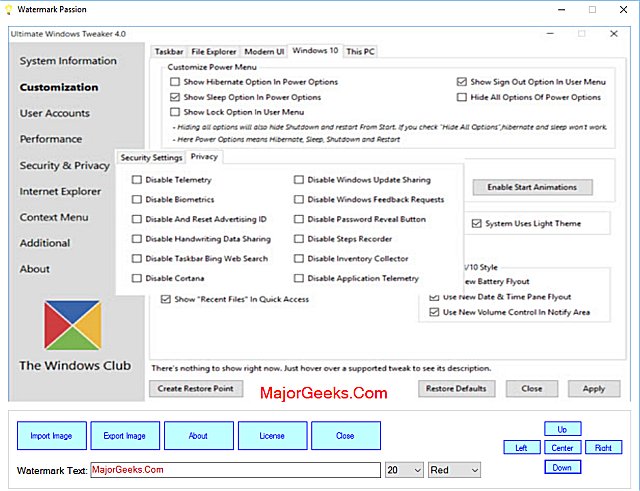Check Disable Handwriting Data Sharing
Image resolution: width=640 pixels, height=491 pixels.
click(137, 239)
